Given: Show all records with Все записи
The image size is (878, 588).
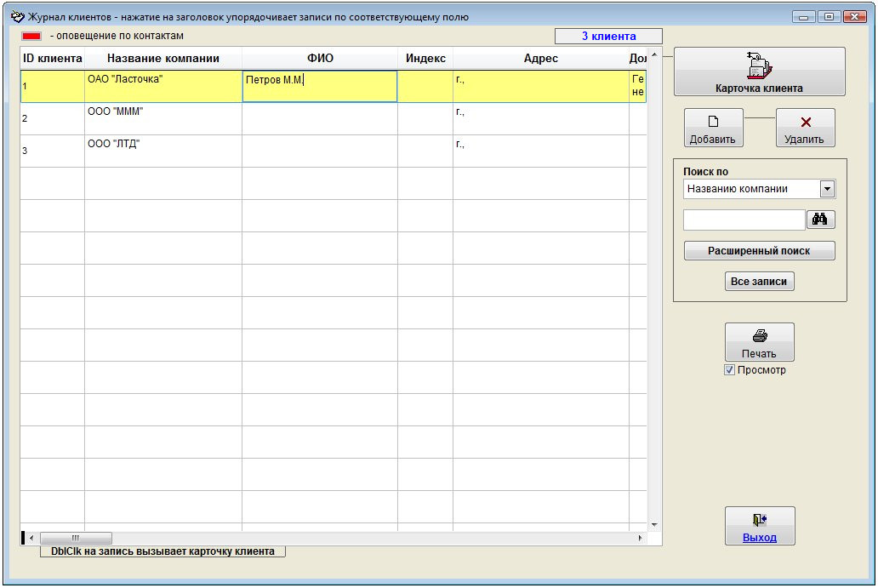Looking at the screenshot, I should coord(759,282).
